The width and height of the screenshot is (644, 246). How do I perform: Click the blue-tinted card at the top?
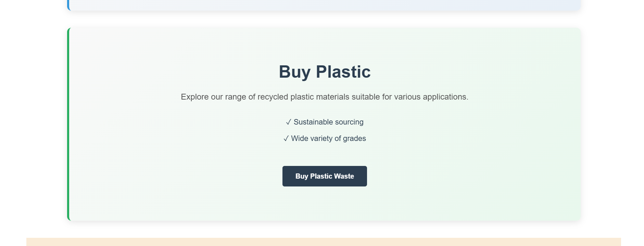pyautogui.click(x=325, y=5)
